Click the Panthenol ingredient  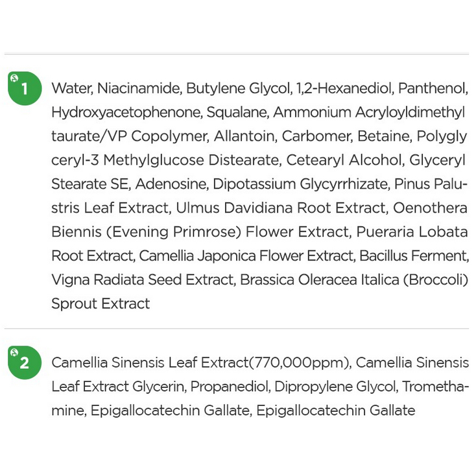pyautogui.click(x=433, y=88)
